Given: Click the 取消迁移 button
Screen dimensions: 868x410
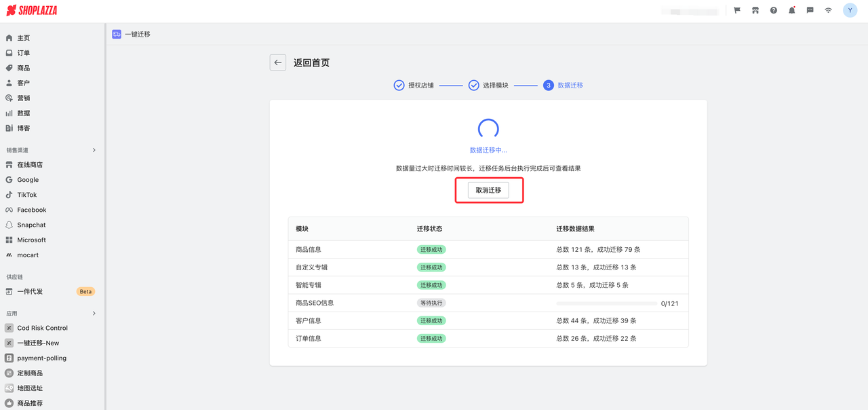Looking at the screenshot, I should coord(488,191).
